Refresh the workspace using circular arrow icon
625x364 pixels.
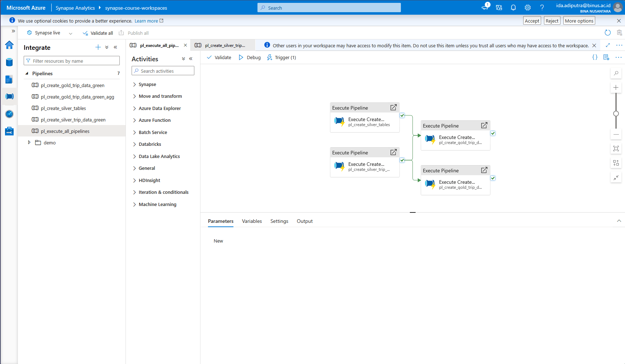pyautogui.click(x=607, y=33)
